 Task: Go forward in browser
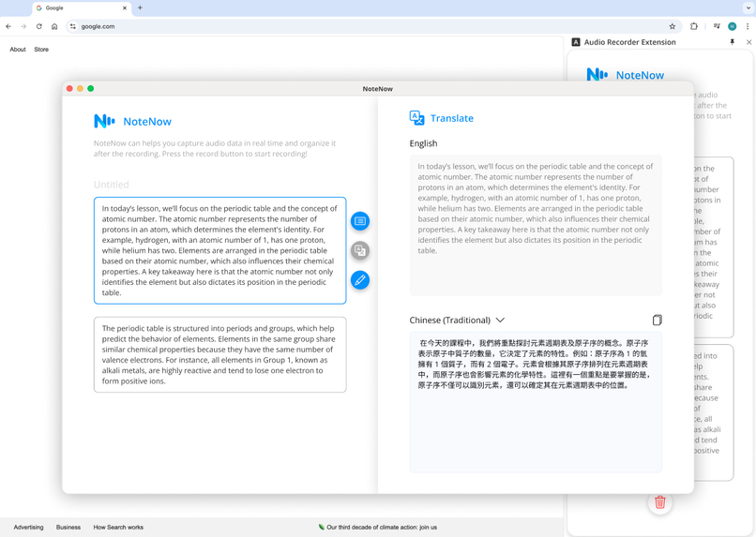click(23, 26)
